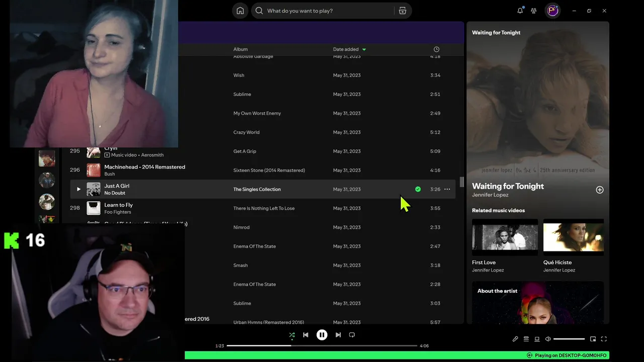Image resolution: width=644 pixels, height=362 pixels.
Task: Open Aerosmith artist link
Action: [152, 155]
